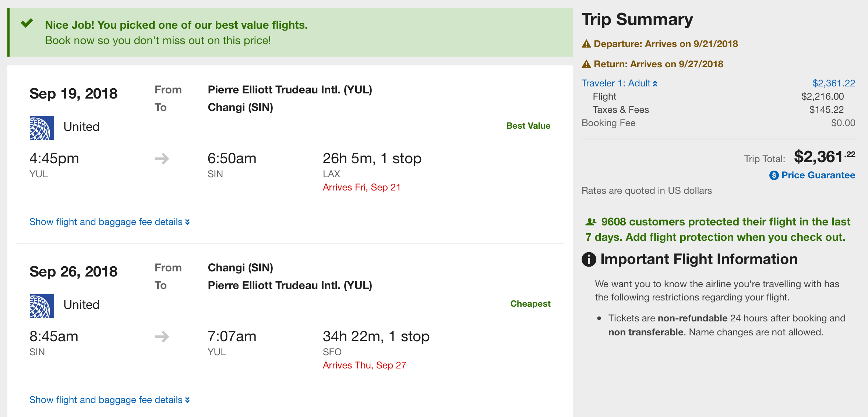Expand return flight and baggage fee details
Viewport: 868px width, 417px height.
[x=109, y=400]
